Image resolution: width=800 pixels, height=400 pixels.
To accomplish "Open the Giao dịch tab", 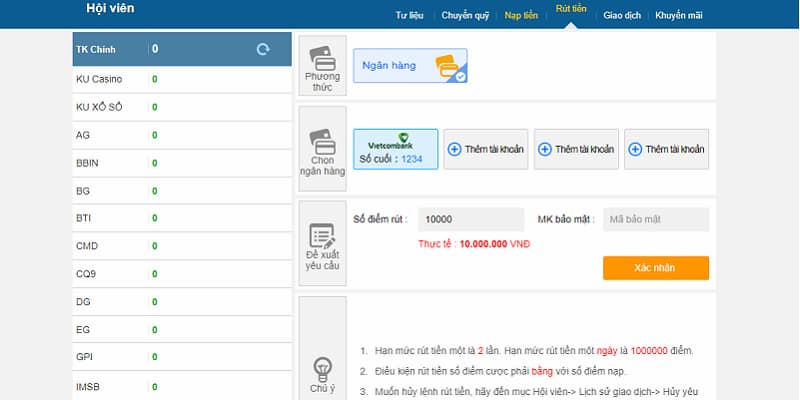I will pyautogui.click(x=621, y=15).
